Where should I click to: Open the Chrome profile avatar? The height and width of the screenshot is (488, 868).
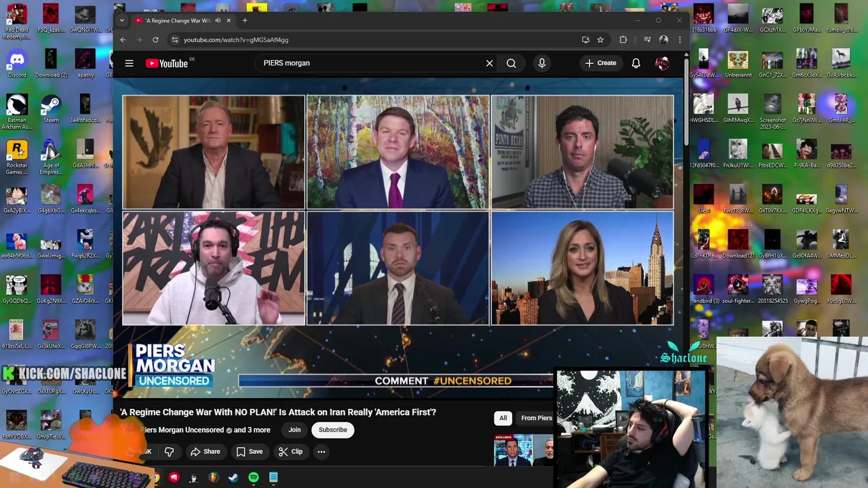664,40
